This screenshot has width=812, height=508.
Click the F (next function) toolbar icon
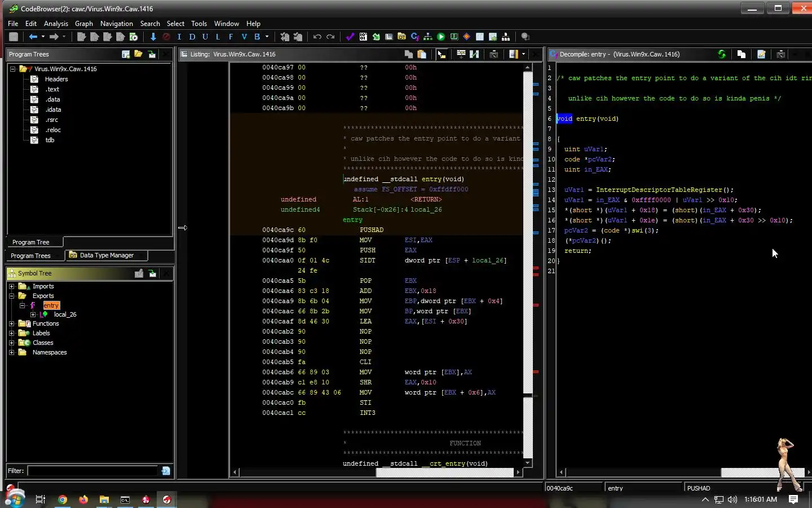tap(231, 37)
